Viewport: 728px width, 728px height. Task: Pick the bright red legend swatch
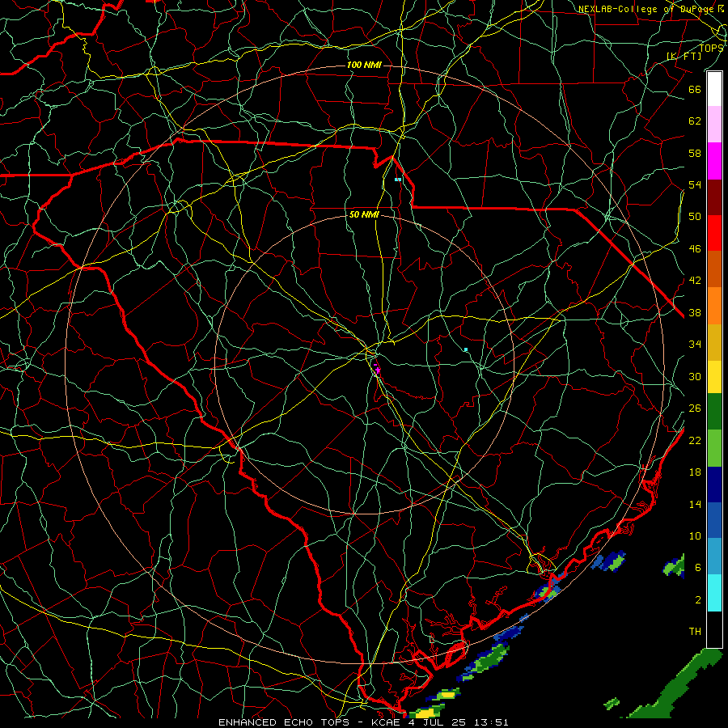click(714, 233)
